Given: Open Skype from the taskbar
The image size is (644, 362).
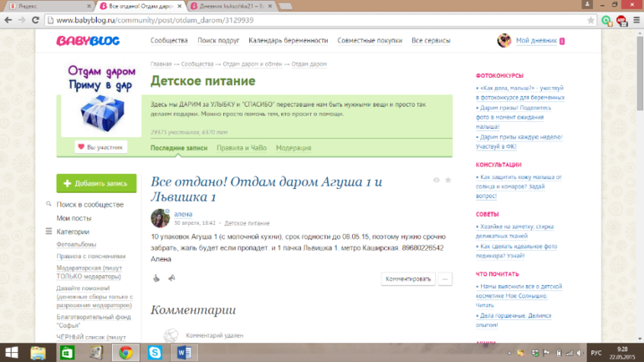Looking at the screenshot, I should 154,352.
